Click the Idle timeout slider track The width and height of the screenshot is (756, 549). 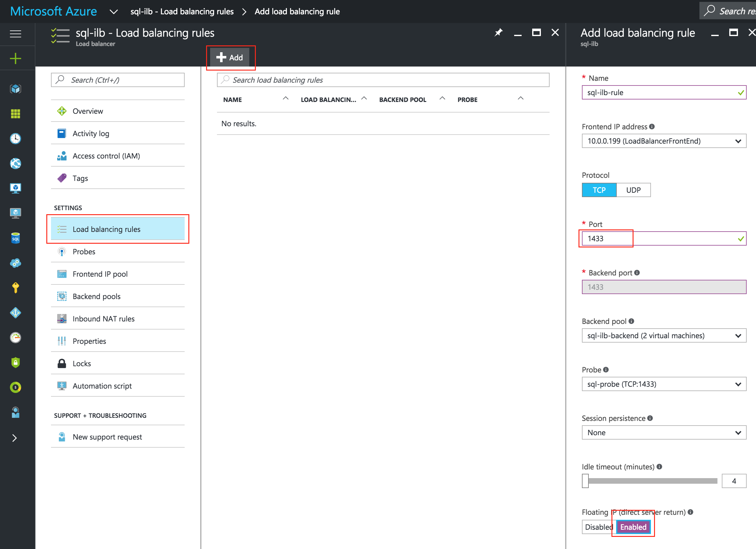click(x=653, y=481)
